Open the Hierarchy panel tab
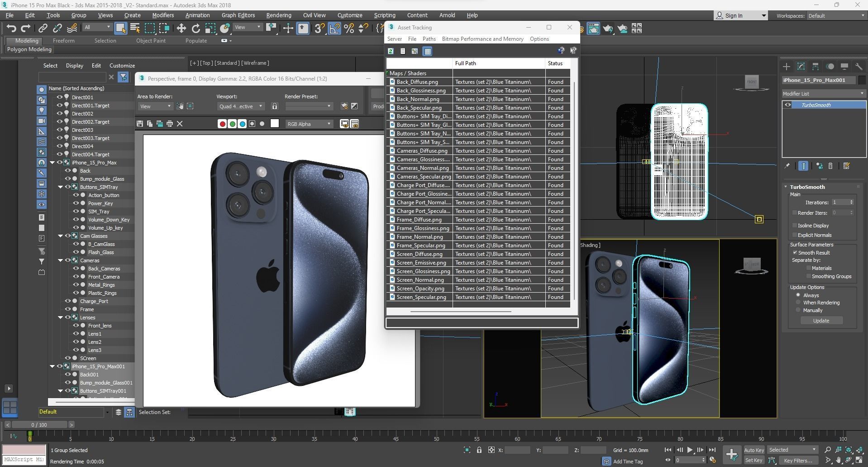Image resolution: width=868 pixels, height=467 pixels. pos(816,67)
